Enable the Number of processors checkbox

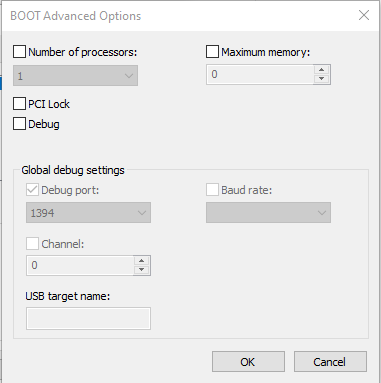(19, 52)
